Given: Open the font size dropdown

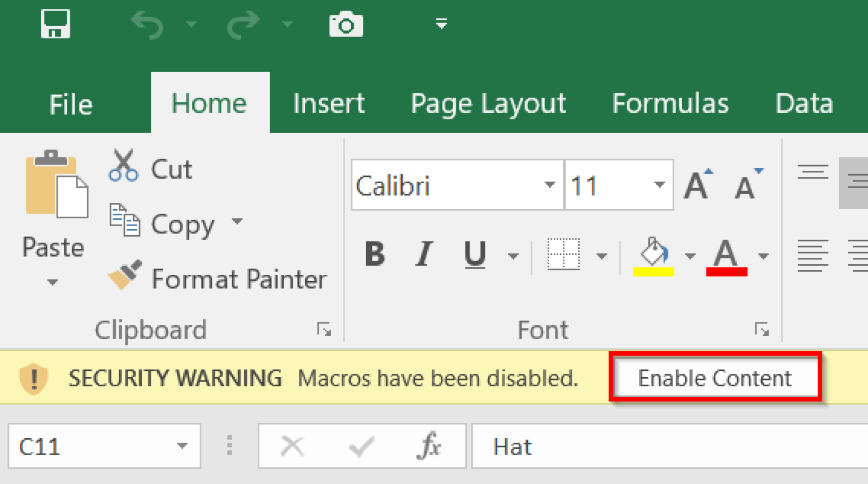Looking at the screenshot, I should coord(659,185).
